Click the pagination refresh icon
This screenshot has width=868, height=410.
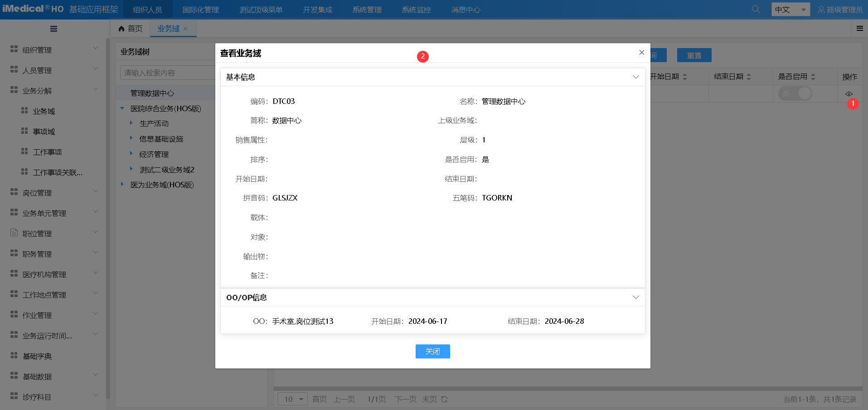click(444, 399)
